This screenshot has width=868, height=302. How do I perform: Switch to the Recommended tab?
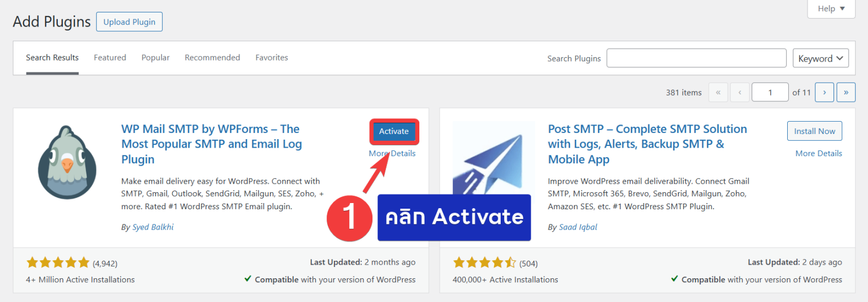pos(212,58)
